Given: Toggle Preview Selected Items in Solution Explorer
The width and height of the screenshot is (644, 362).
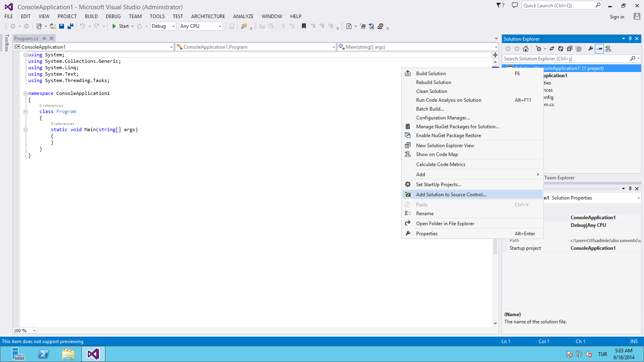Looking at the screenshot, I should point(599,49).
